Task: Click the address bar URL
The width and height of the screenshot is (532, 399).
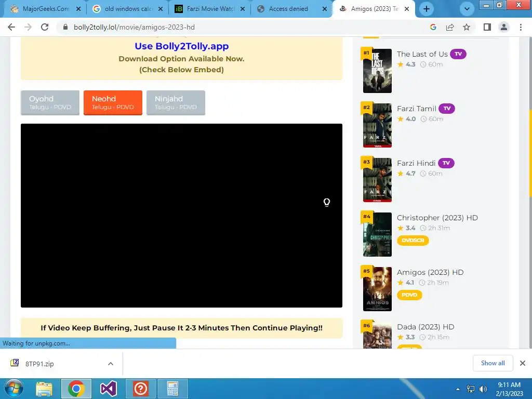Action: (134, 27)
